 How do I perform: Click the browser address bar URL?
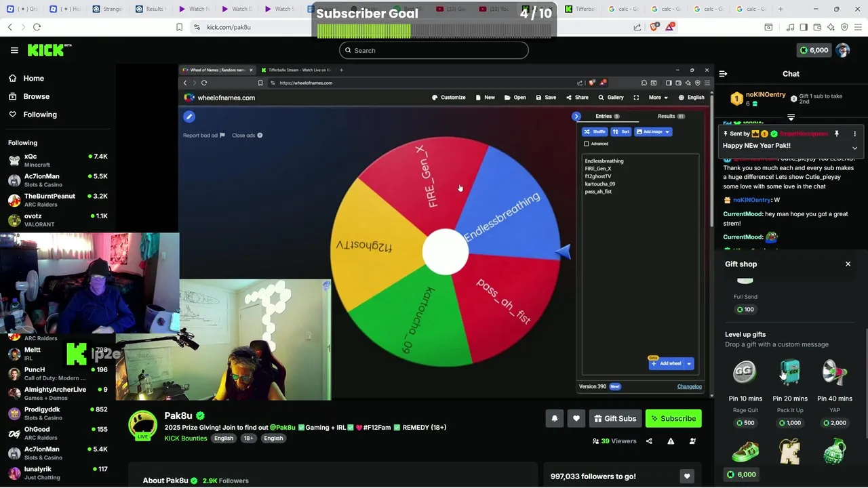pyautogui.click(x=229, y=27)
